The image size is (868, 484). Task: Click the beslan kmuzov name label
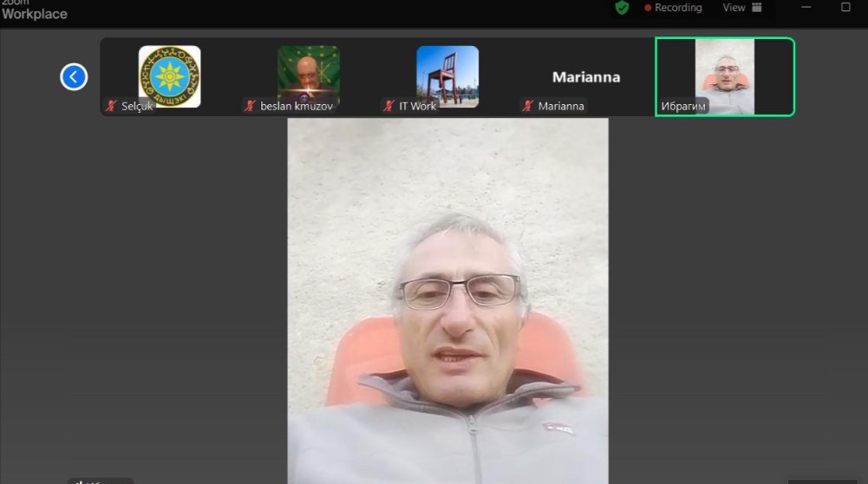point(297,106)
